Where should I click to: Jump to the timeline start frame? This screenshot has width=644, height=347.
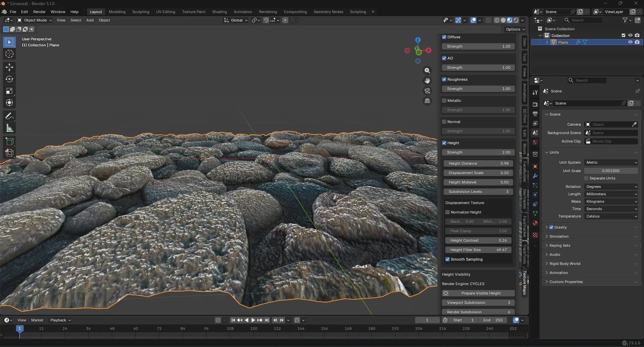tap(233, 320)
